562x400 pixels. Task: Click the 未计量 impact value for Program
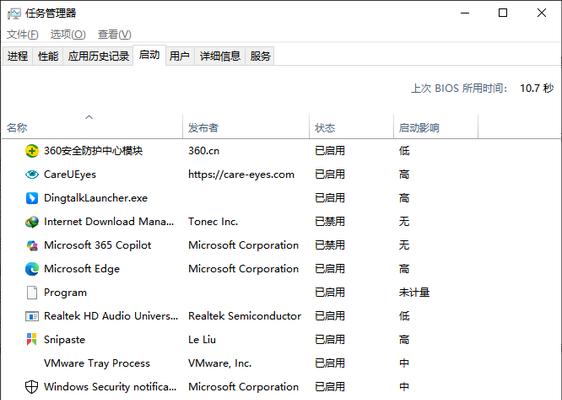[x=414, y=292]
